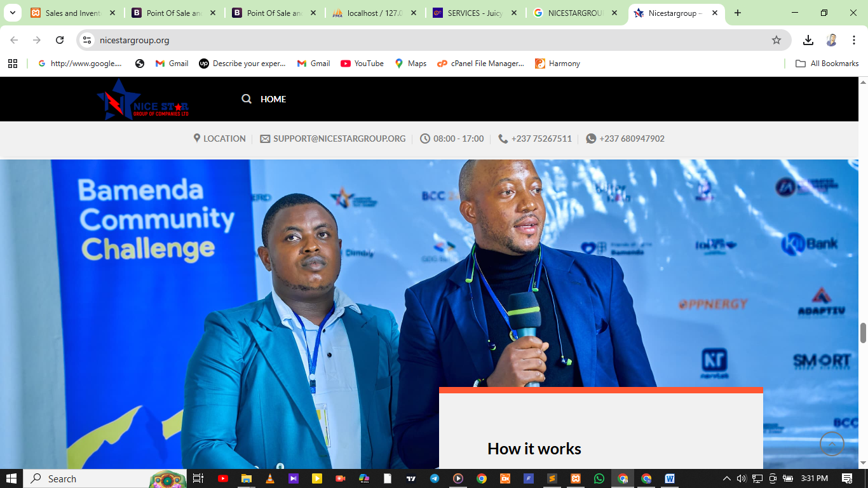Open the HOME navigation menu item
The width and height of the screenshot is (868, 488).
273,99
